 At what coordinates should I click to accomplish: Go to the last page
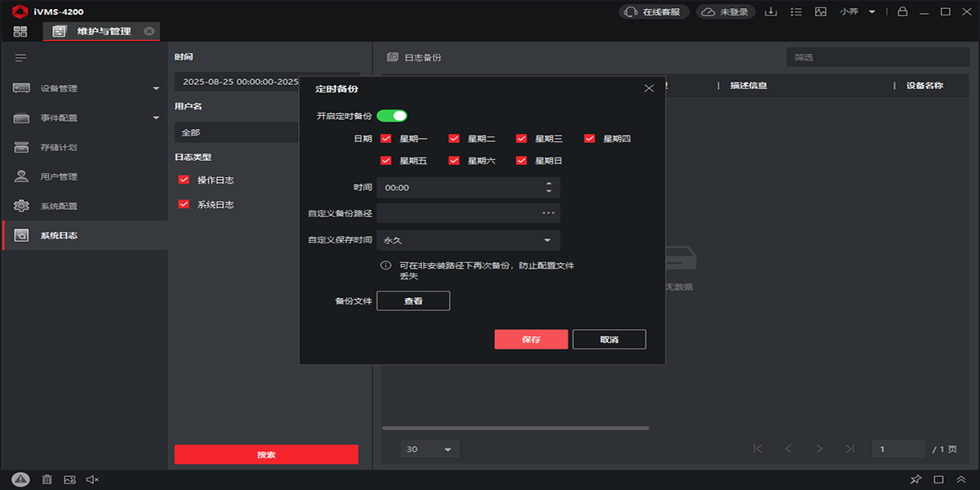pos(850,449)
